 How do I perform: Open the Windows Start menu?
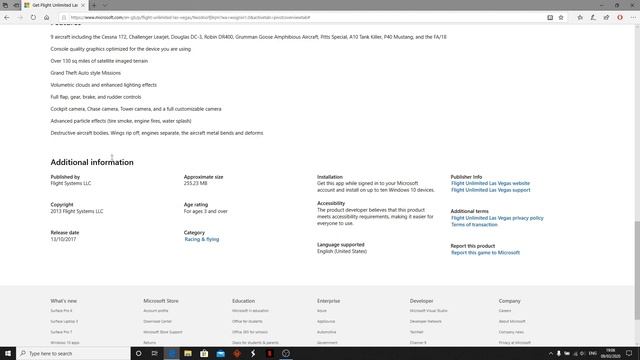point(8,353)
